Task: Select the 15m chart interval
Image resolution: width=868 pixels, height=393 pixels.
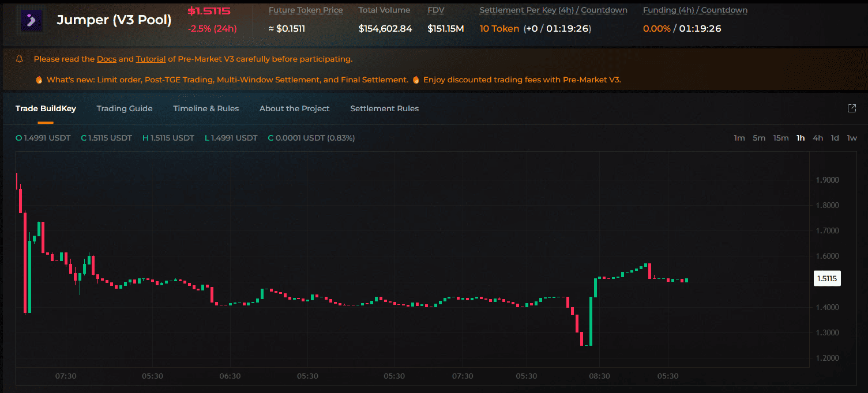Action: (x=781, y=138)
